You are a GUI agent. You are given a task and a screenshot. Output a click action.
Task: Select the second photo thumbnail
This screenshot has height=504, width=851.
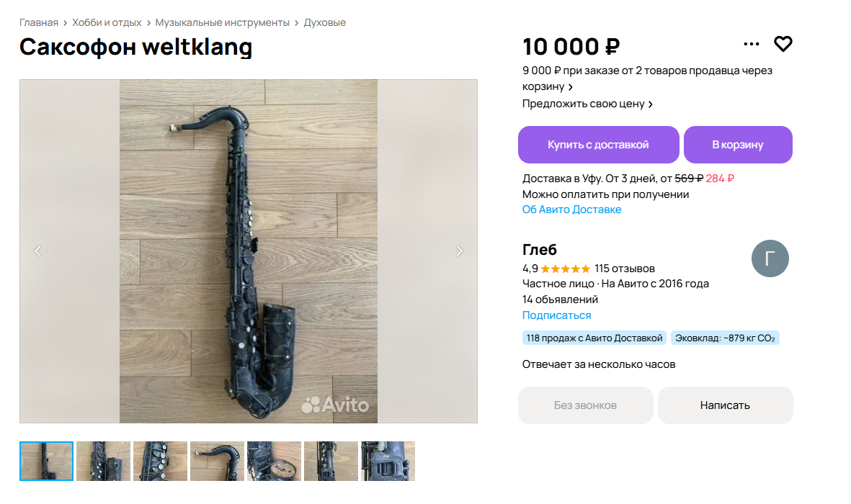pos(103,461)
